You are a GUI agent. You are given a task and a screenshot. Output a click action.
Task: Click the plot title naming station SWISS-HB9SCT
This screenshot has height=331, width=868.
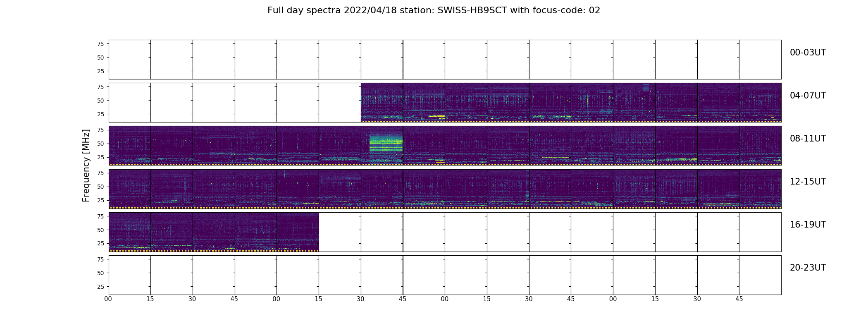tap(434, 10)
